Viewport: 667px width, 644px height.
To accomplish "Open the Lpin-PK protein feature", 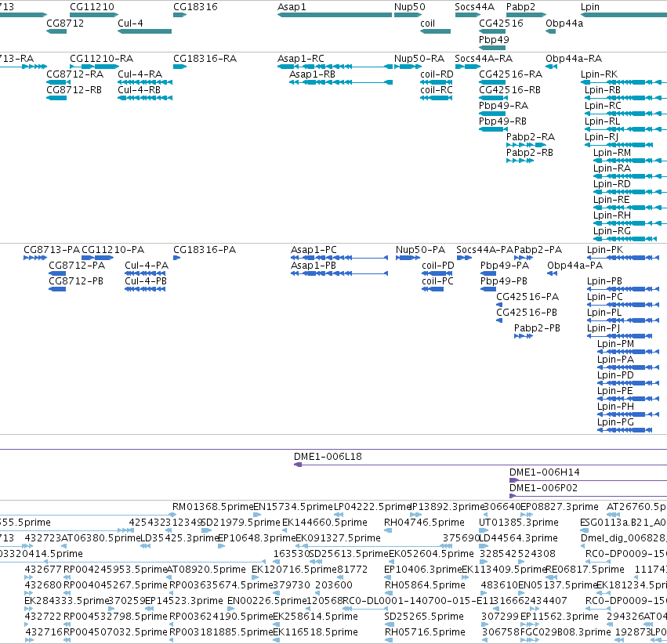I will [x=623, y=258].
